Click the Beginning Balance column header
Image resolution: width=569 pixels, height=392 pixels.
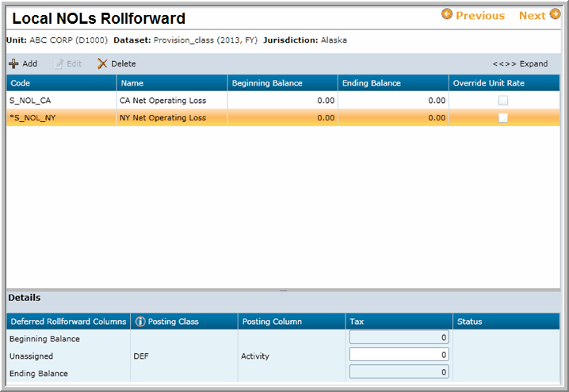(281, 83)
